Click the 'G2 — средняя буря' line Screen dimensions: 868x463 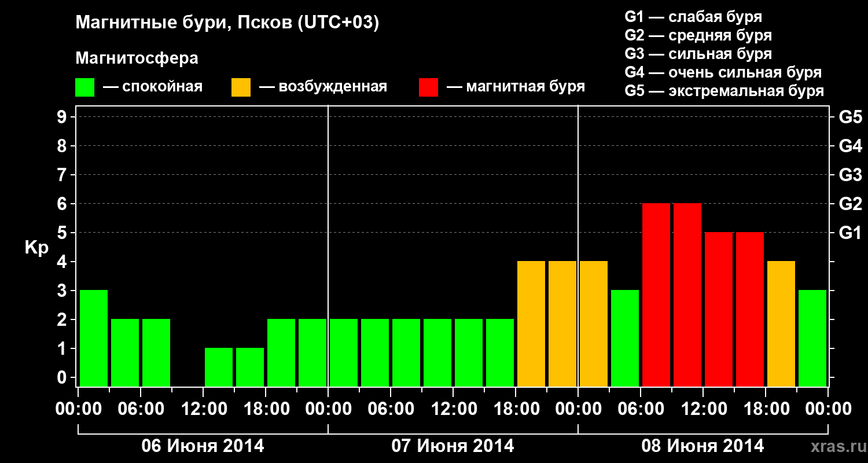(x=698, y=35)
